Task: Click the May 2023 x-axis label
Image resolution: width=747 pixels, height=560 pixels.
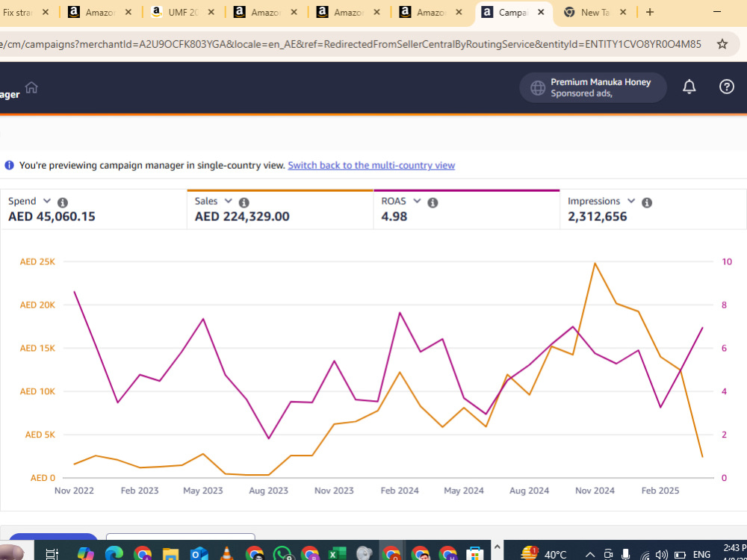Action: pyautogui.click(x=203, y=491)
